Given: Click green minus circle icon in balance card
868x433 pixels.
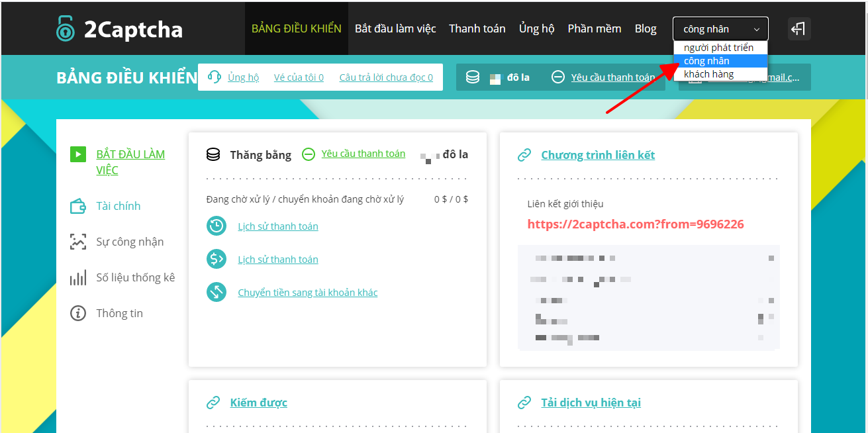Looking at the screenshot, I should 309,154.
